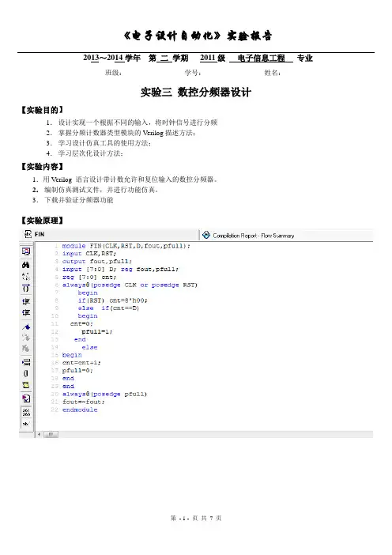
Task: Click the increase indent icon
Action: click(x=26, y=301)
